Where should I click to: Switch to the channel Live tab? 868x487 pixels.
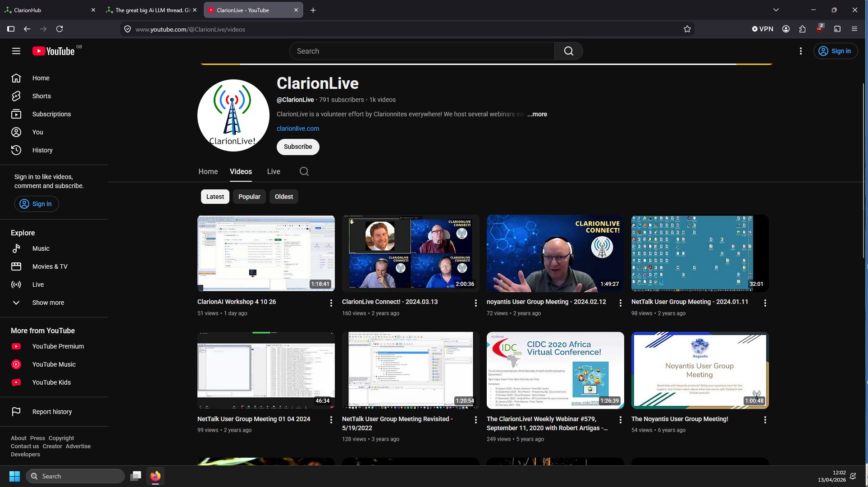[x=274, y=172]
